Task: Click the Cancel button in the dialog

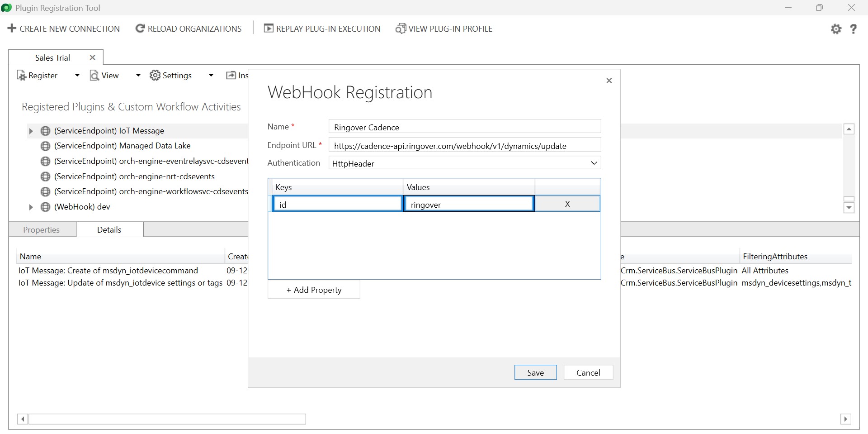Action: coord(588,372)
